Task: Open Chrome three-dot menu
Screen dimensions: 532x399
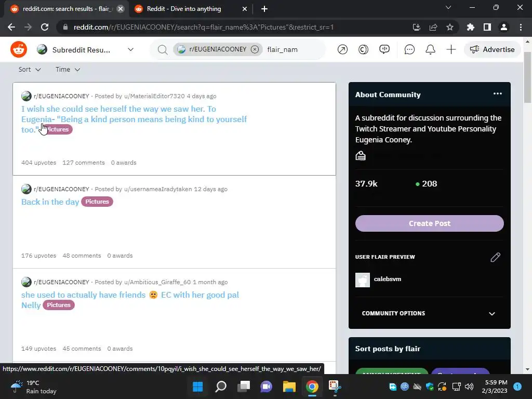Action: [x=521, y=27]
